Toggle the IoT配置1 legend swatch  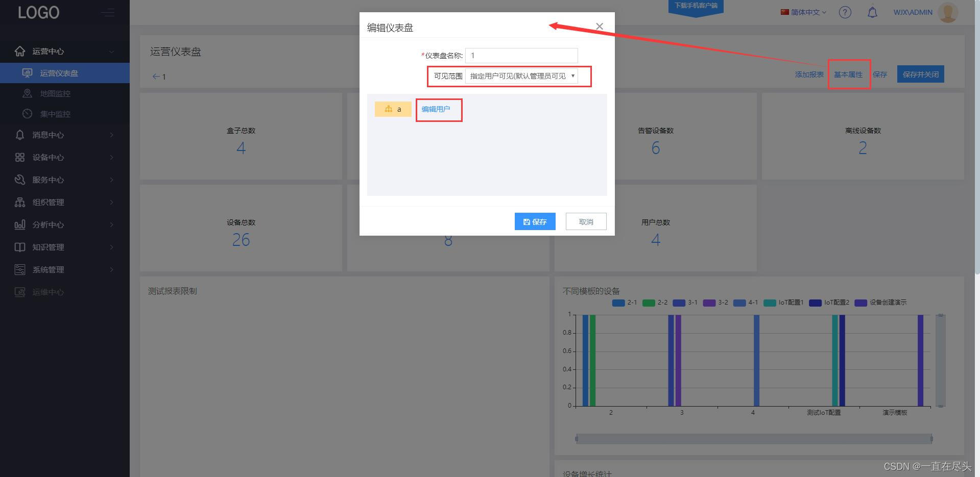tap(770, 303)
